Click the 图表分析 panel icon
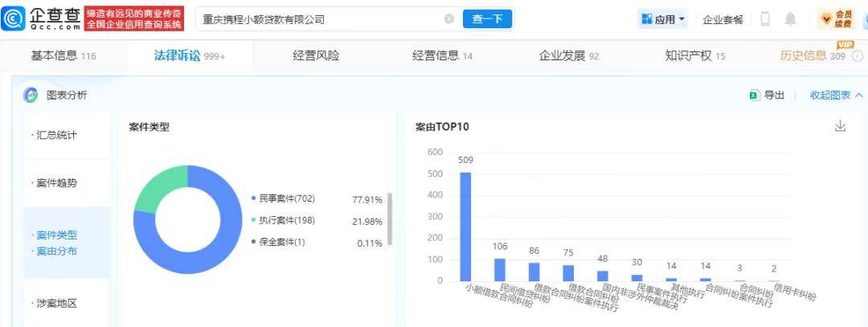Image resolution: width=868 pixels, height=327 pixels. click(x=31, y=95)
